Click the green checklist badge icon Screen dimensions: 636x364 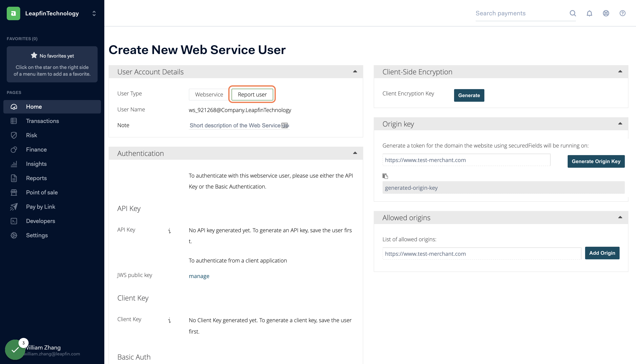15,349
